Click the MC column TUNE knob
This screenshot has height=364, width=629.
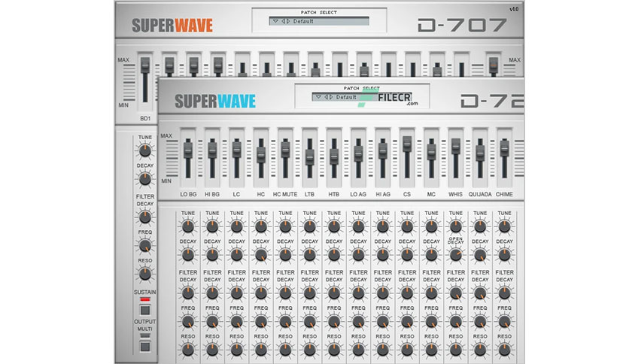pos(431,226)
